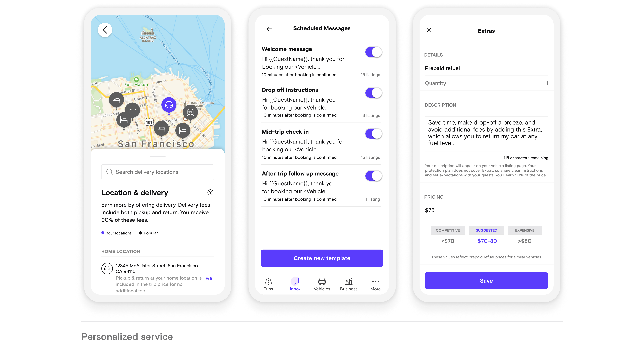
Task: Save the Prepaid refuel extras settings
Action: point(486,280)
